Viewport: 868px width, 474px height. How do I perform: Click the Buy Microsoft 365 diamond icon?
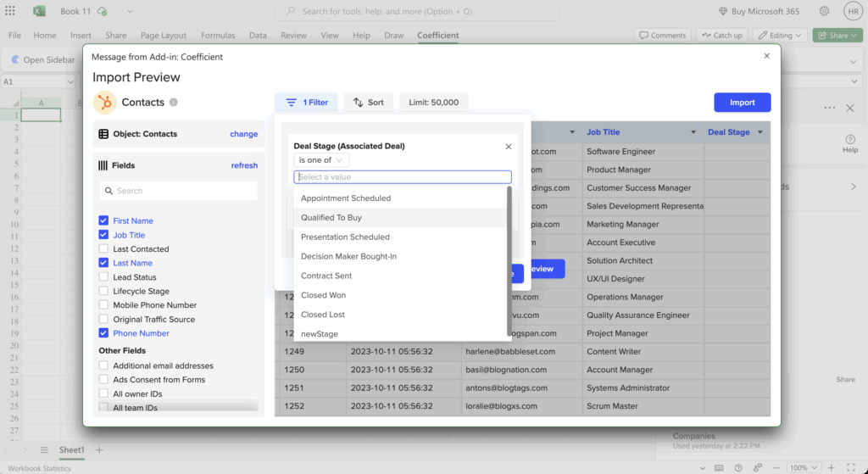[x=722, y=11]
